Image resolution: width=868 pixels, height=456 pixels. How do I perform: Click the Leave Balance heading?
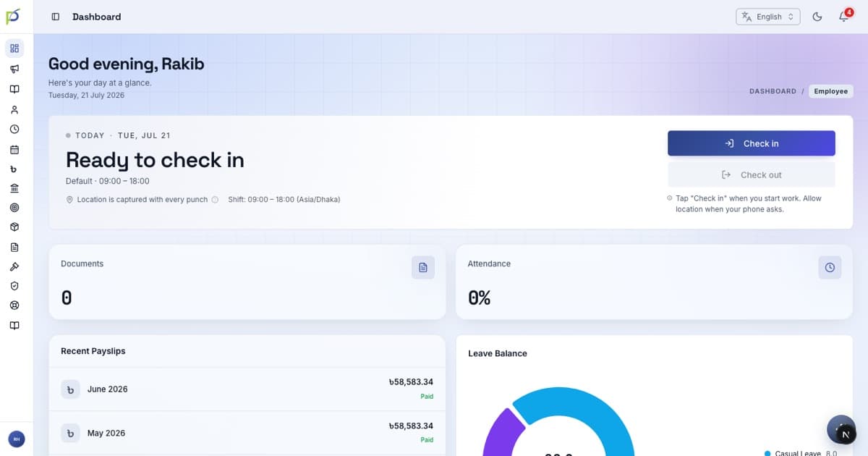pos(498,353)
